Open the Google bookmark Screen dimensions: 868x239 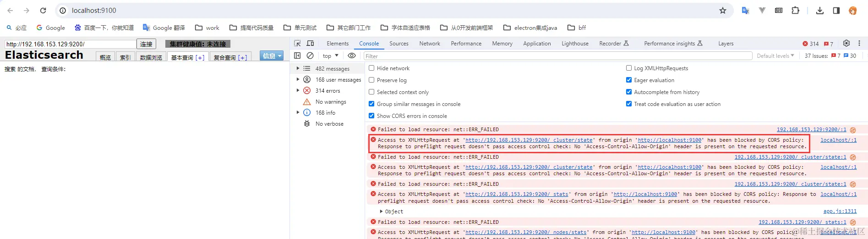pos(50,28)
